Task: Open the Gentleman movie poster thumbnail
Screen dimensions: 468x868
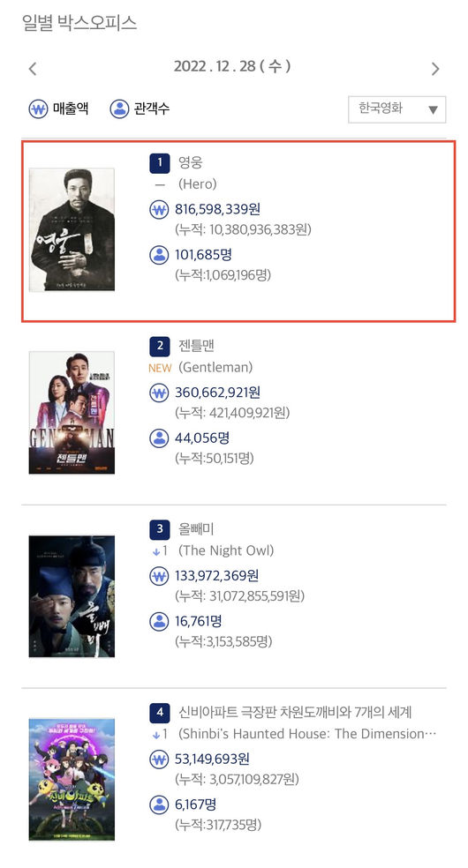Action: pyautogui.click(x=72, y=413)
